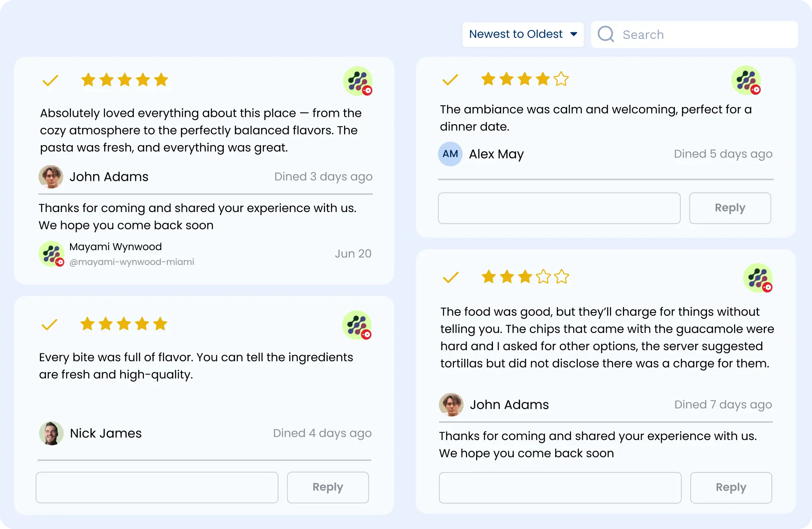Click the platform badge on John Adams' 5-star review
Image resolution: width=812 pixels, height=529 pixels.
356,81
